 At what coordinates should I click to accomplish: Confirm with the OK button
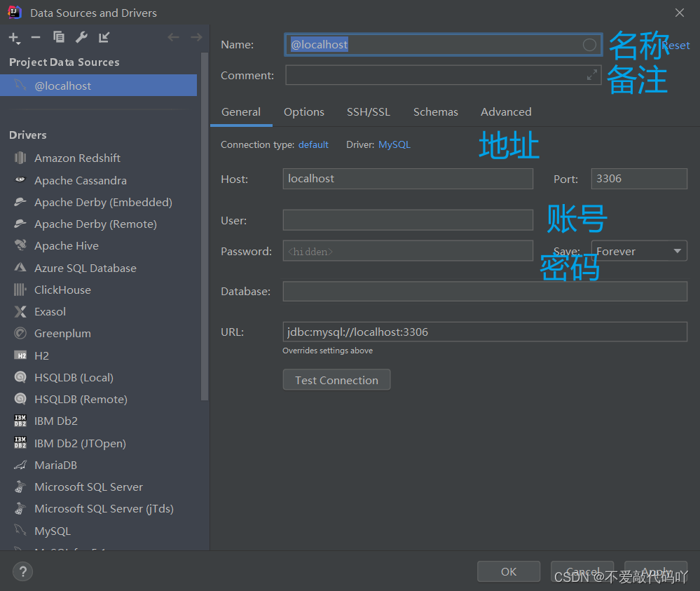pyautogui.click(x=509, y=571)
